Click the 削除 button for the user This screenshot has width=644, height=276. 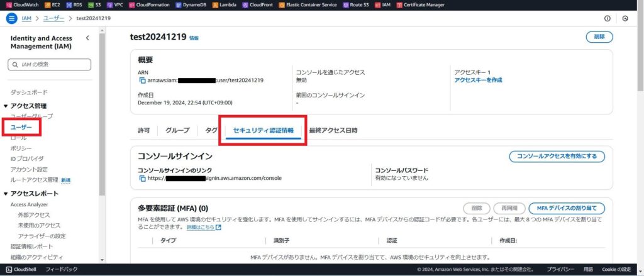pyautogui.click(x=599, y=37)
